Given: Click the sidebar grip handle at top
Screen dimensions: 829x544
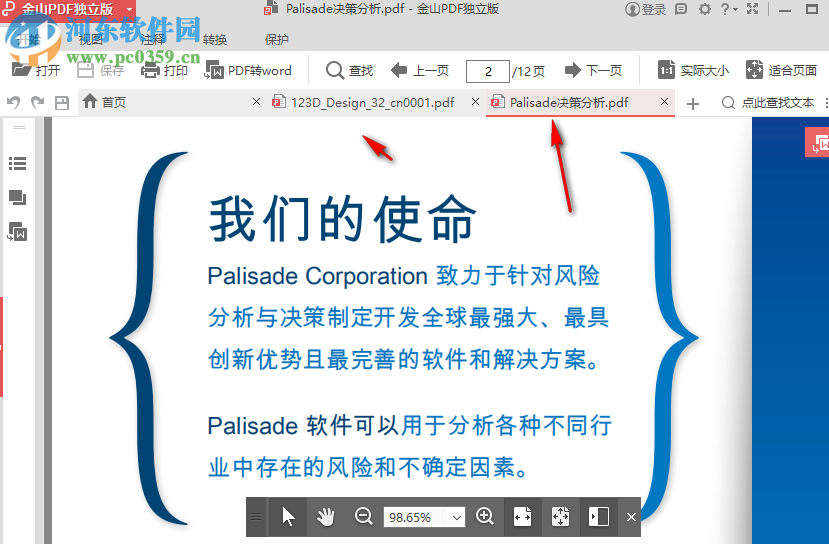Looking at the screenshot, I should tap(19, 127).
